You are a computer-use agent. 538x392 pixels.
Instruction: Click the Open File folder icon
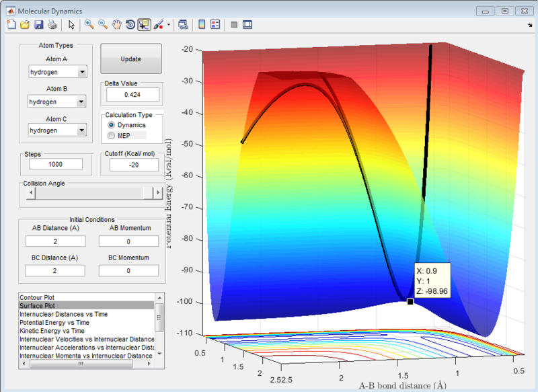pos(25,25)
